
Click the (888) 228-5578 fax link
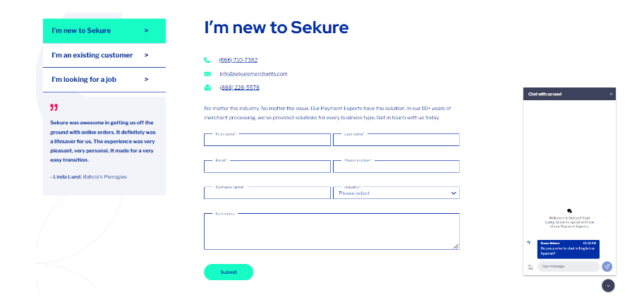[239, 88]
